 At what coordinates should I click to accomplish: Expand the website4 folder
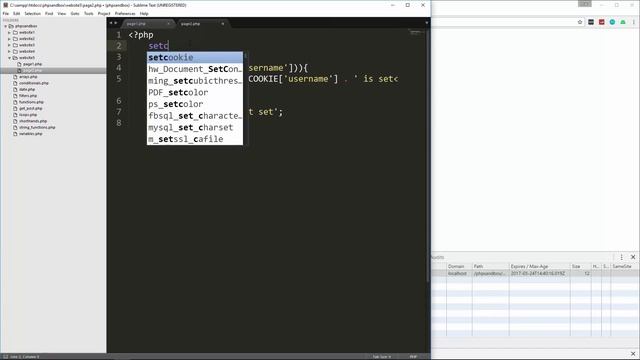click(9, 51)
